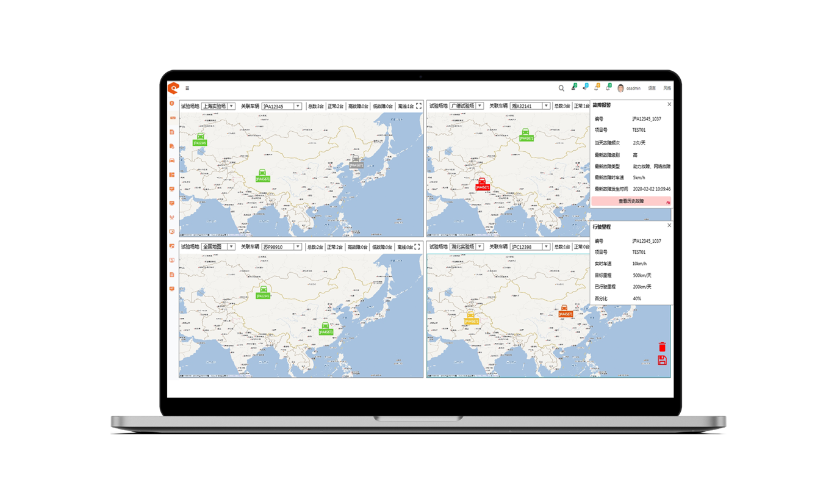Select the red vehicle marker on map

coord(482,182)
